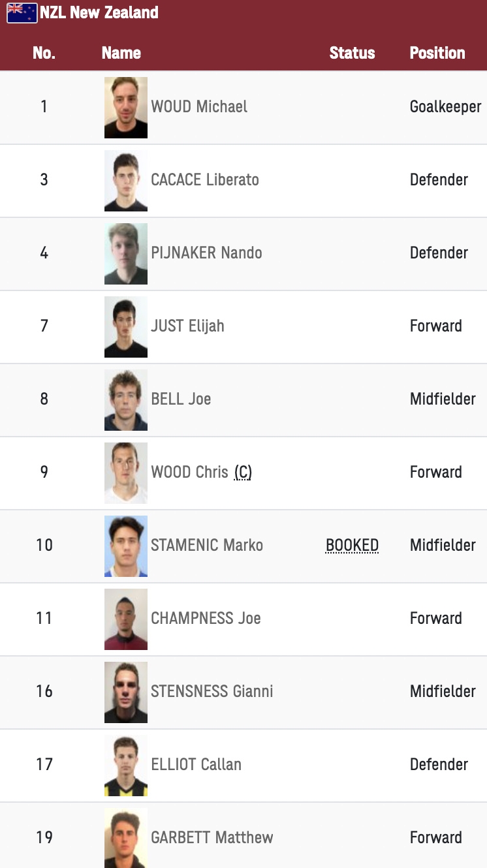This screenshot has width=487, height=868.
Task: Click the NZL New Zealand team heading
Action: (x=99, y=12)
